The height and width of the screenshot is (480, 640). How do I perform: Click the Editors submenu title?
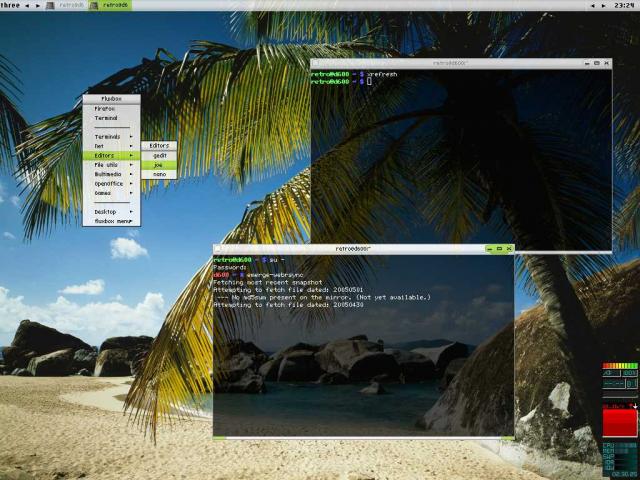159,145
